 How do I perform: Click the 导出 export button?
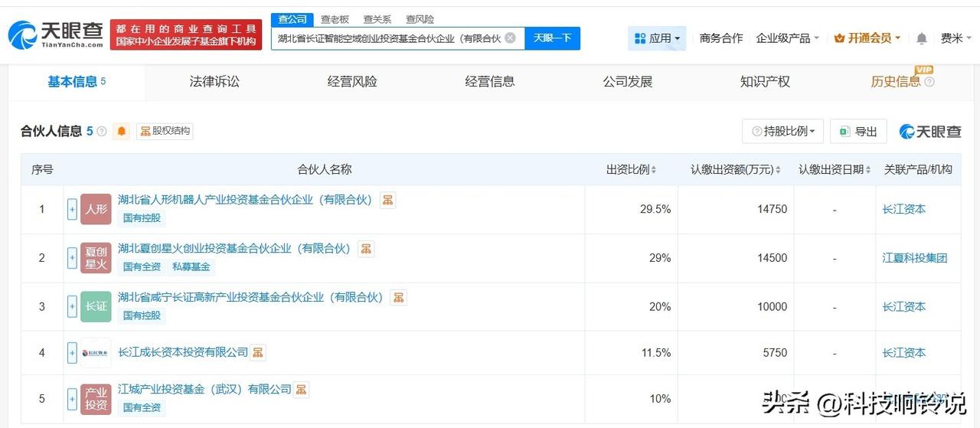[x=858, y=131]
